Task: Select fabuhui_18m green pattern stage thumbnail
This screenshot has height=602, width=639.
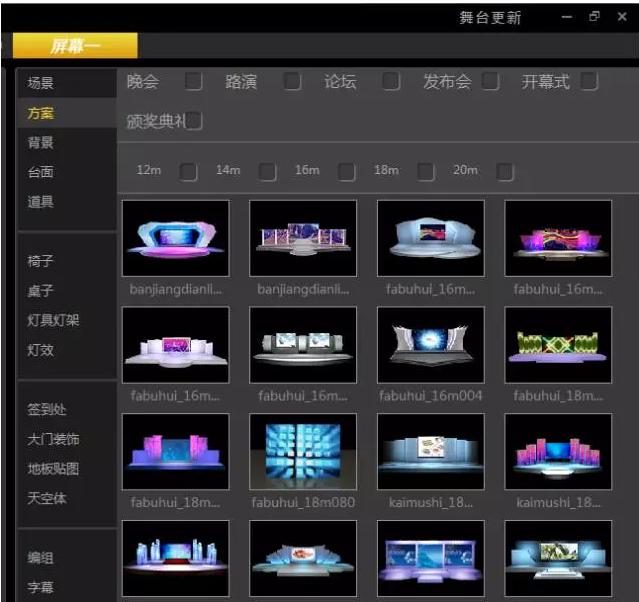Action: coord(558,345)
